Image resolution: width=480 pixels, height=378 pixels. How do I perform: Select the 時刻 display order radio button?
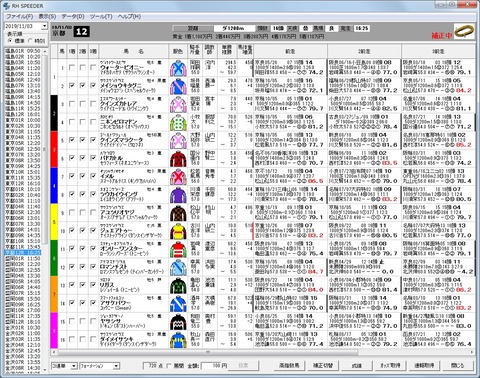point(30,41)
